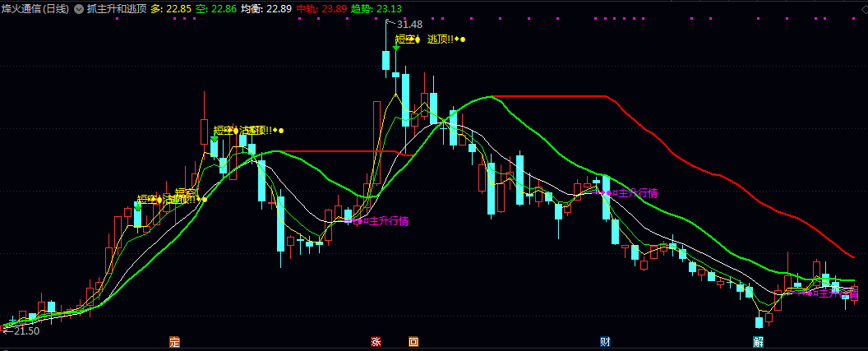Click the 烽火通信(日线) stock title
Screen dimensions: 868x351
pos(36,9)
